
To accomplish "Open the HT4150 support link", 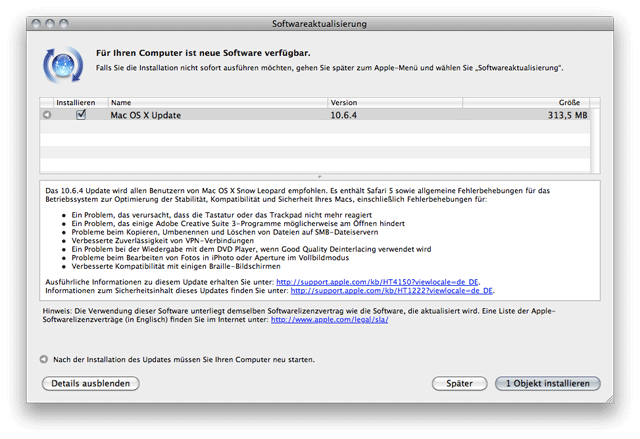I will (x=377, y=282).
